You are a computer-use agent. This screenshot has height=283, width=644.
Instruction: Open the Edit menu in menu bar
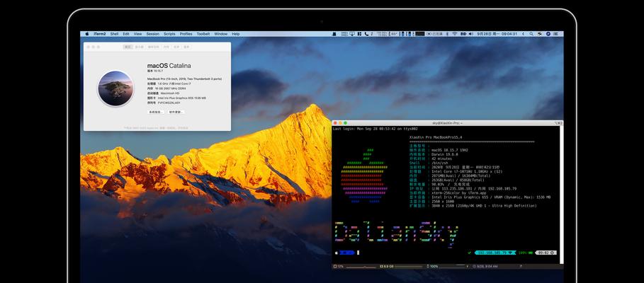coord(126,34)
